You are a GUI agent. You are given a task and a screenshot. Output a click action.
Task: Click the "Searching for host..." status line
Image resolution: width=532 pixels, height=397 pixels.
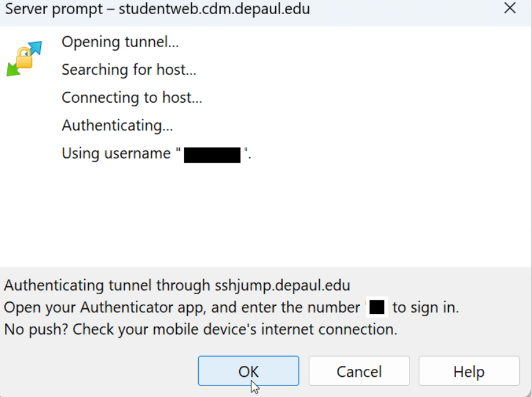(x=128, y=70)
